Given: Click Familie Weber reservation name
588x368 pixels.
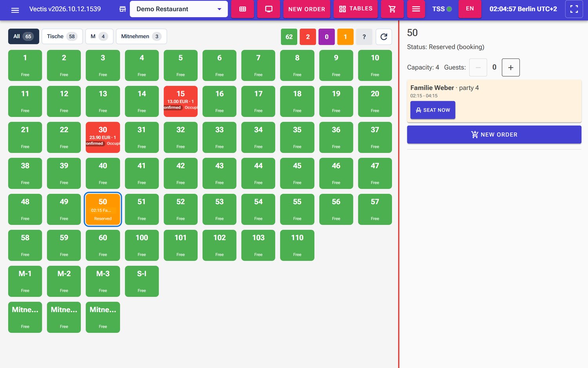Looking at the screenshot, I should [x=432, y=88].
